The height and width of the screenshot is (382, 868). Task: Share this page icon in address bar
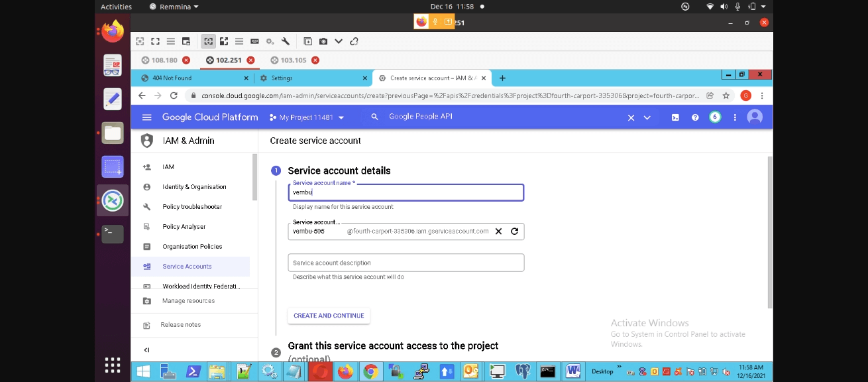pyautogui.click(x=710, y=95)
